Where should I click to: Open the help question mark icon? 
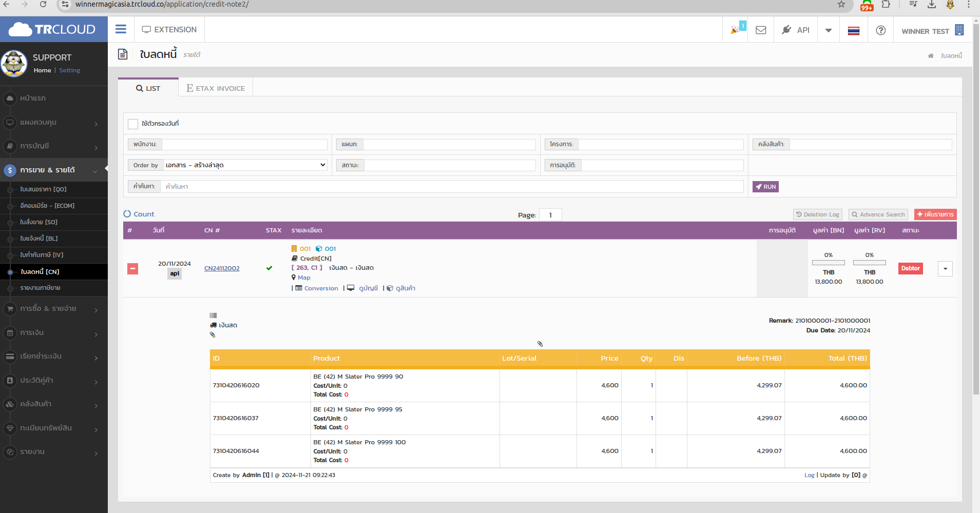pos(881,30)
